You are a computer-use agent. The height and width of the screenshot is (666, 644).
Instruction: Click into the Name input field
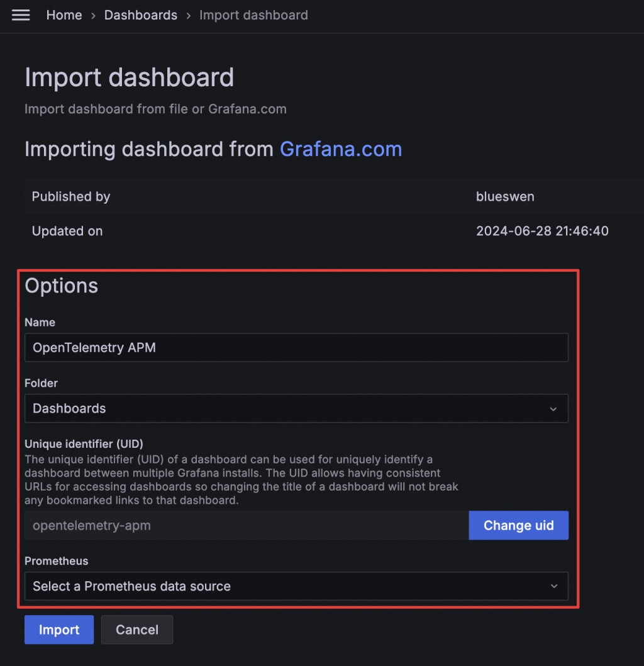coord(296,347)
